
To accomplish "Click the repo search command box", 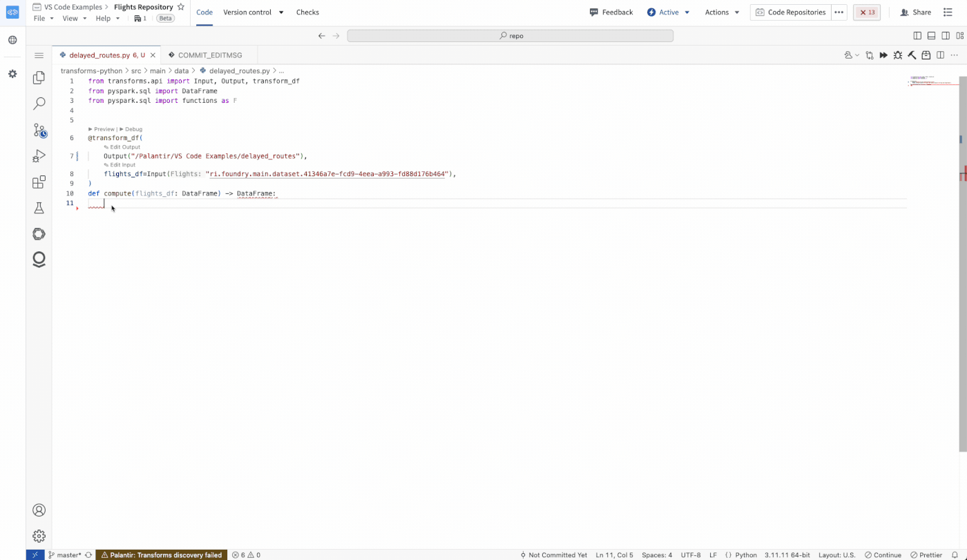I will (510, 36).
